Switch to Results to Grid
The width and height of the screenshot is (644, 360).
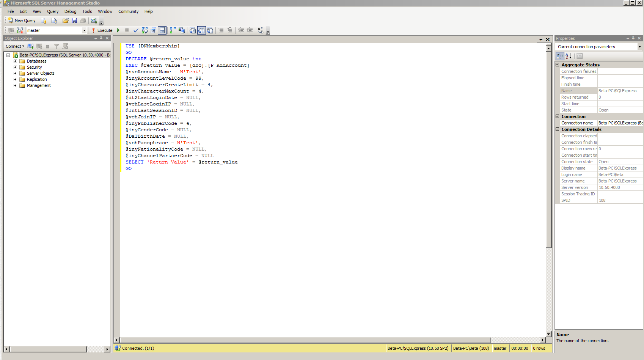point(201,30)
